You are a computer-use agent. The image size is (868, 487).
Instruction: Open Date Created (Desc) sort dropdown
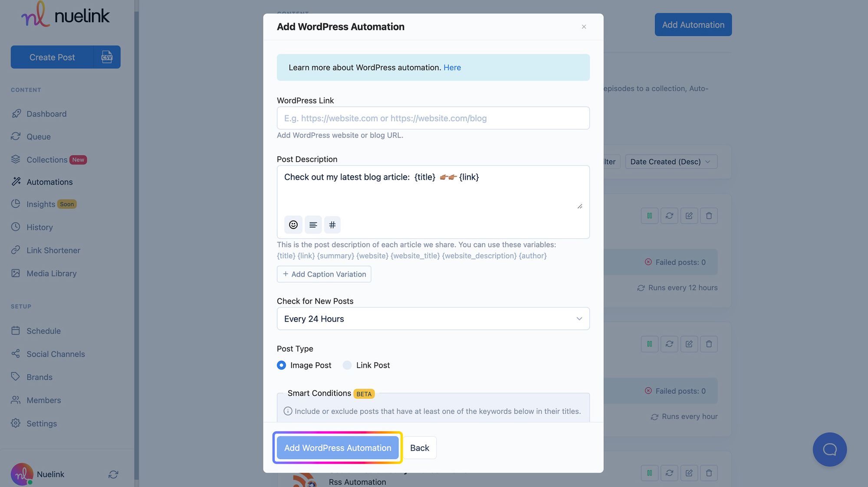pyautogui.click(x=671, y=162)
